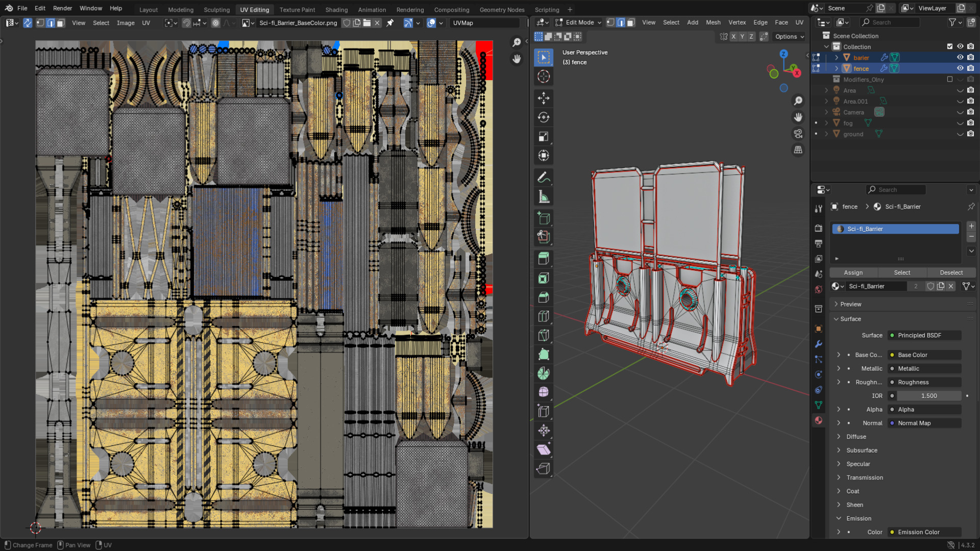This screenshot has height=551, width=980.
Task: Open the Mesh menu in 3D viewport
Action: pos(713,22)
